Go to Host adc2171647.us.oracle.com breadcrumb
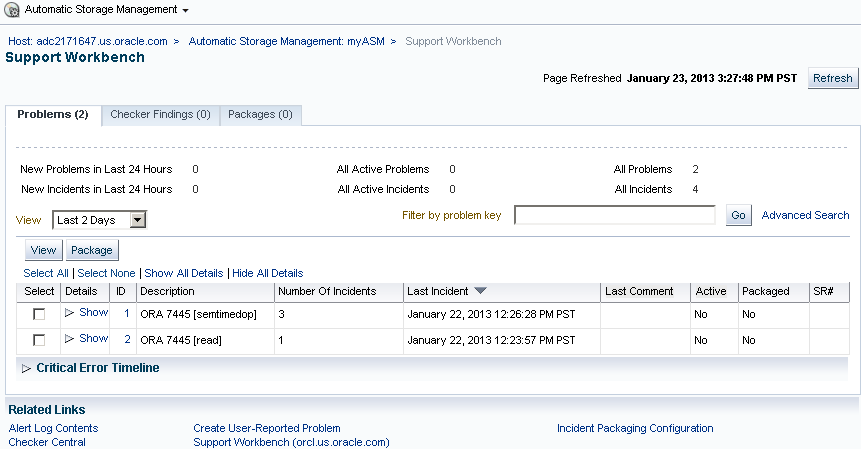The width and height of the screenshot is (861, 449). (x=88, y=41)
